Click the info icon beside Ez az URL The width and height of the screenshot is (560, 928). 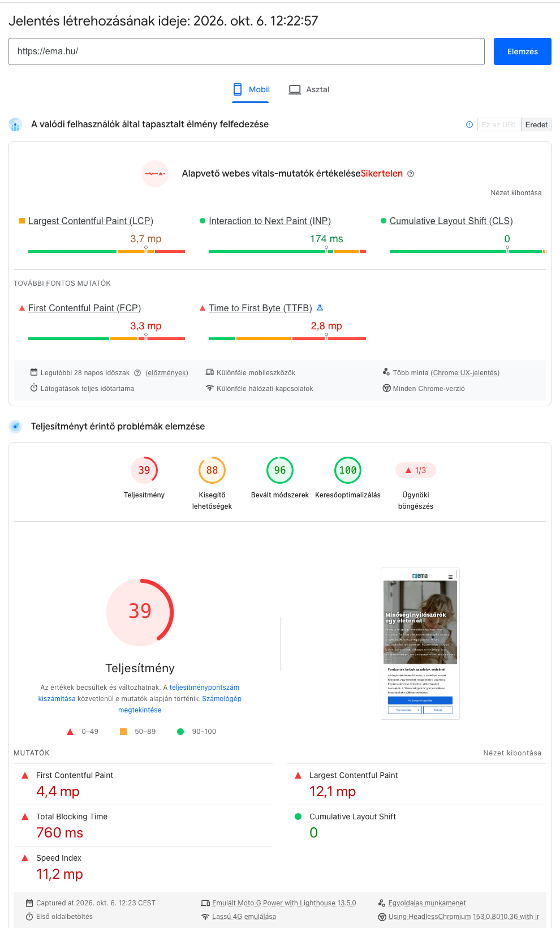(x=469, y=124)
